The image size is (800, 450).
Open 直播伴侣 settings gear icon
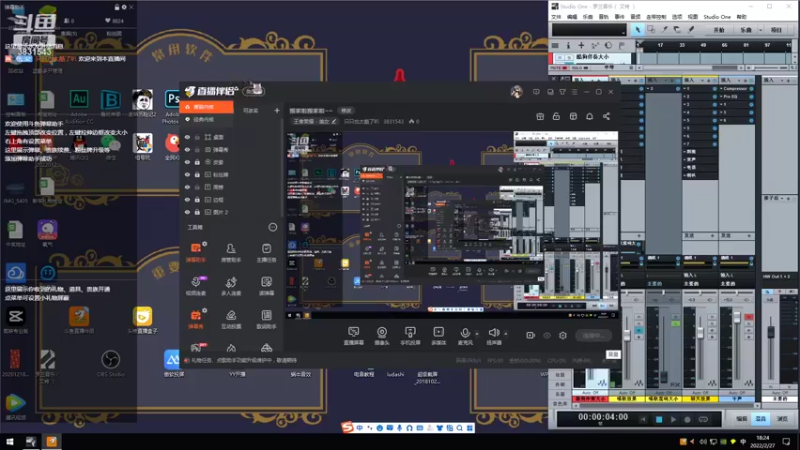[x=563, y=335]
